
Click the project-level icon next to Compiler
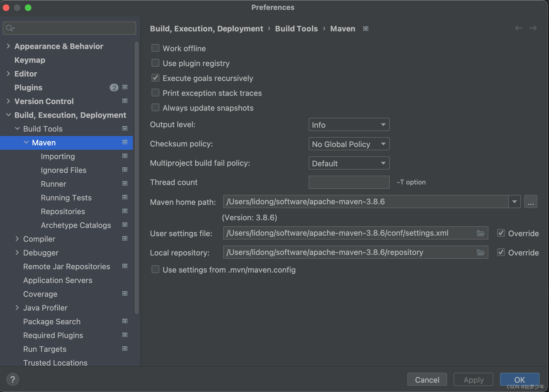tap(125, 239)
